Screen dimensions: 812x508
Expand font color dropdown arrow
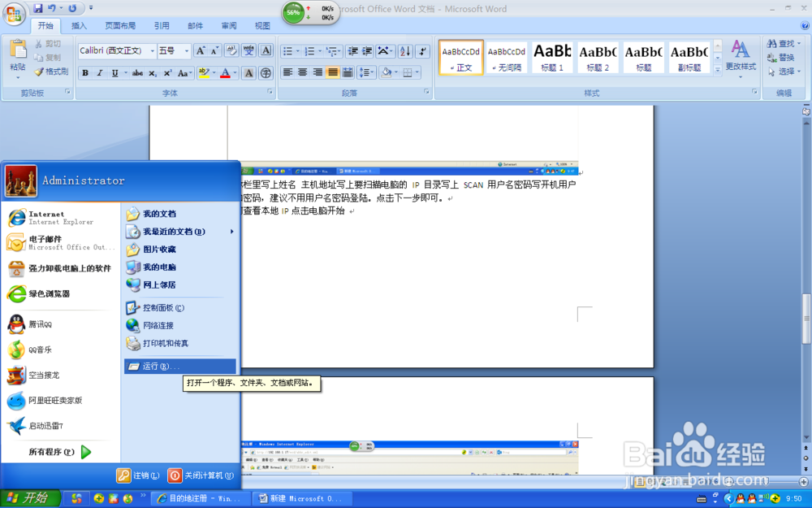pyautogui.click(x=235, y=73)
